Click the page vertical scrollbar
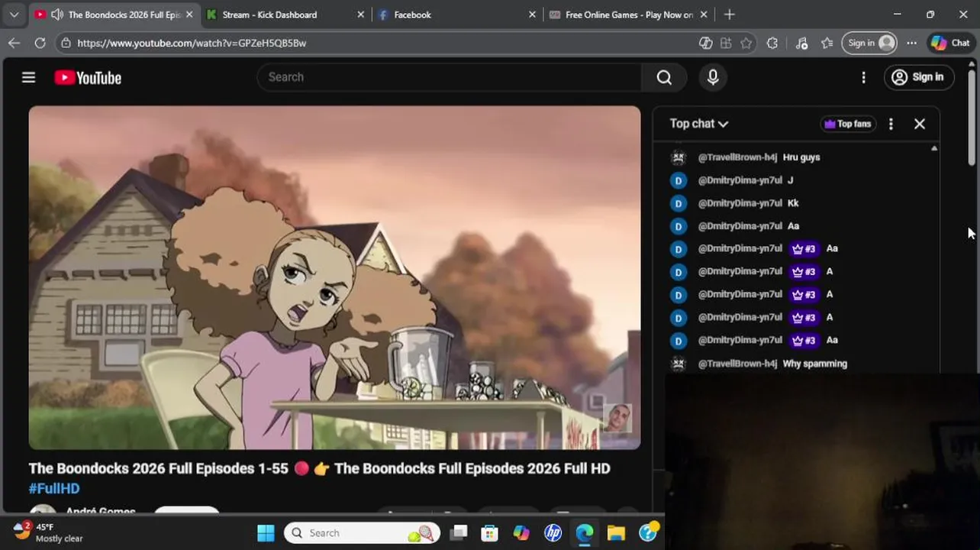980x550 pixels. [972, 117]
